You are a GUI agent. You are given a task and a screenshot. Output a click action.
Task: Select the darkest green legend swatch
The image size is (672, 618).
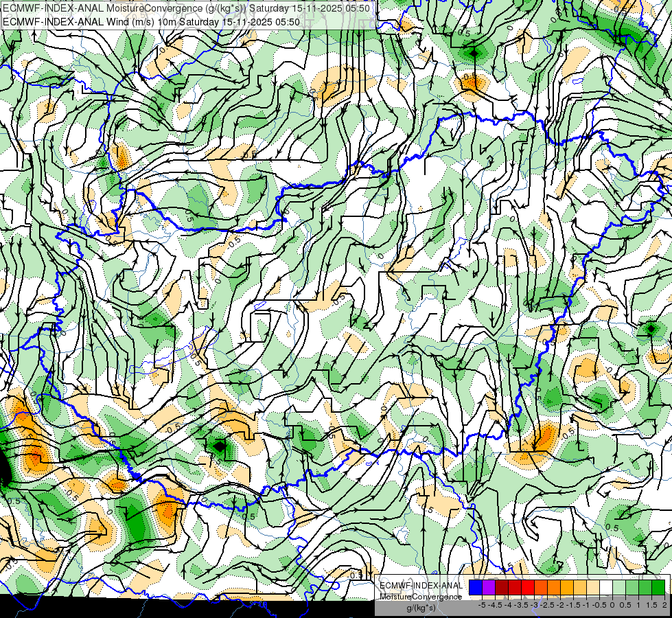pyautogui.click(x=658, y=587)
